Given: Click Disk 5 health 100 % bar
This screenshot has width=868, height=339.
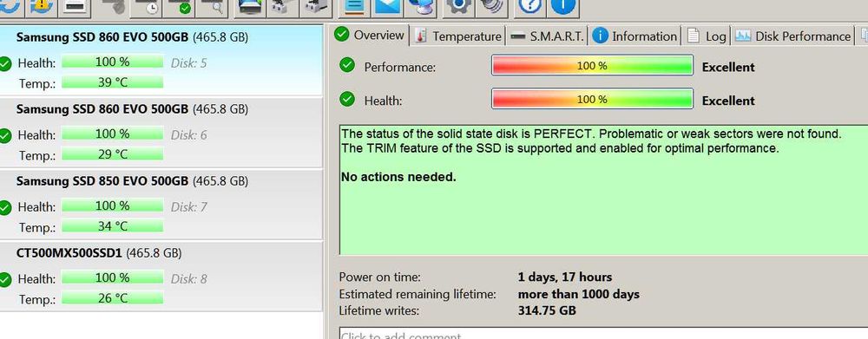Looking at the screenshot, I should (112, 62).
